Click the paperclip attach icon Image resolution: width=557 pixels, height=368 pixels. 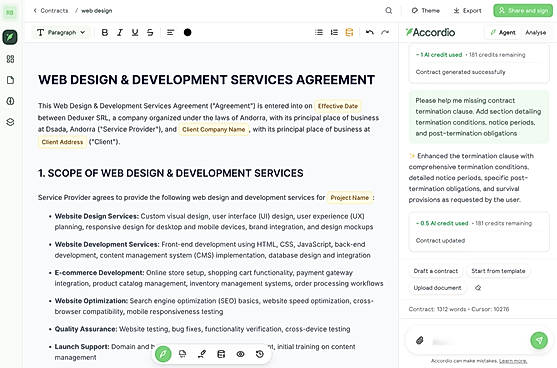420,341
